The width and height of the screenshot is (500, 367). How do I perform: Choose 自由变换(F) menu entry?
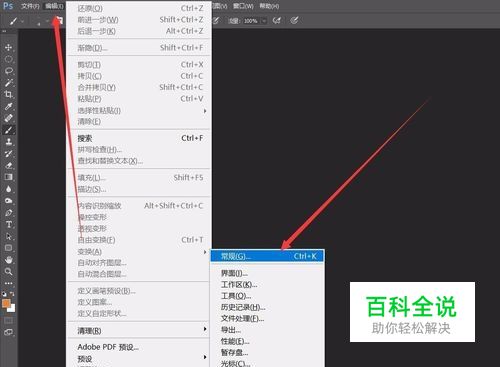[139, 240]
